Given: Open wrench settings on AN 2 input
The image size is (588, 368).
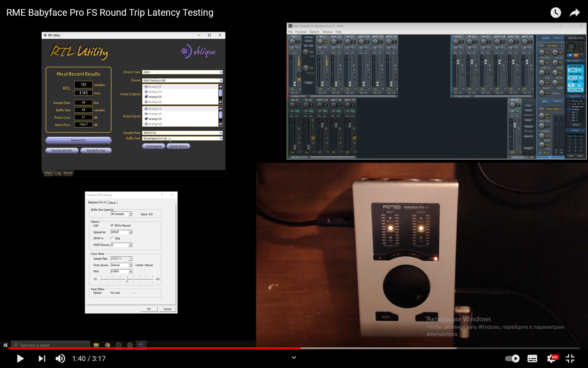Looking at the screenshot, I should tap(327, 75).
